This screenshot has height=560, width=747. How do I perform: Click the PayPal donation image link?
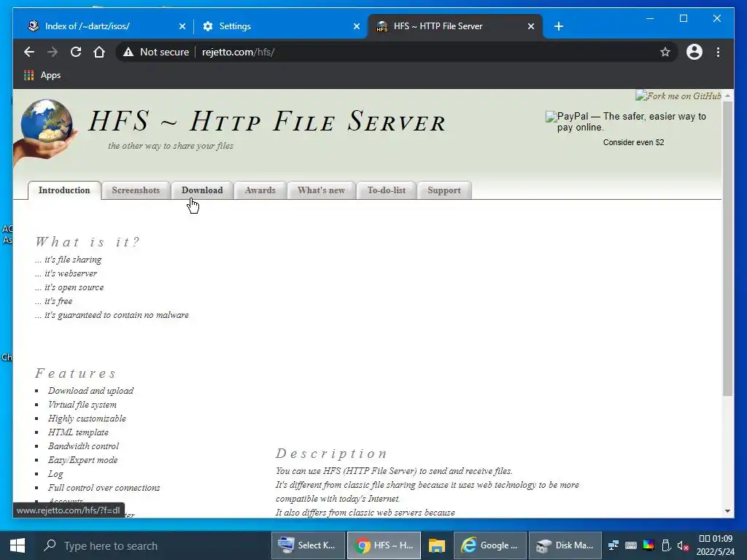click(x=626, y=122)
